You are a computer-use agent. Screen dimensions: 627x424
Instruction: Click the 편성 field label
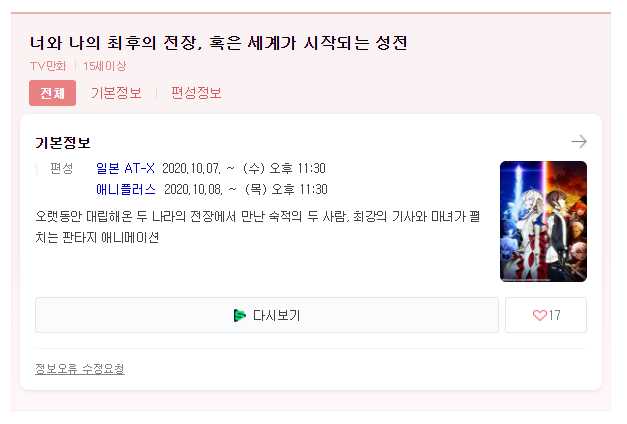click(x=61, y=168)
